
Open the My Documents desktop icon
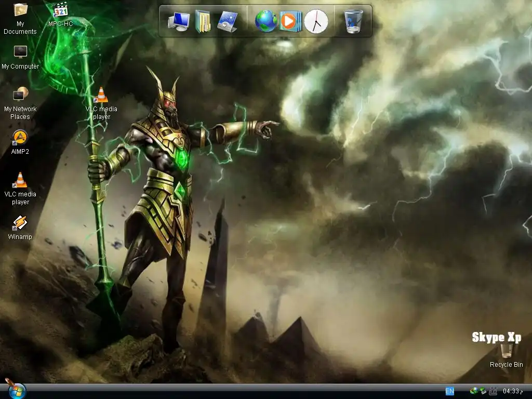[20, 18]
